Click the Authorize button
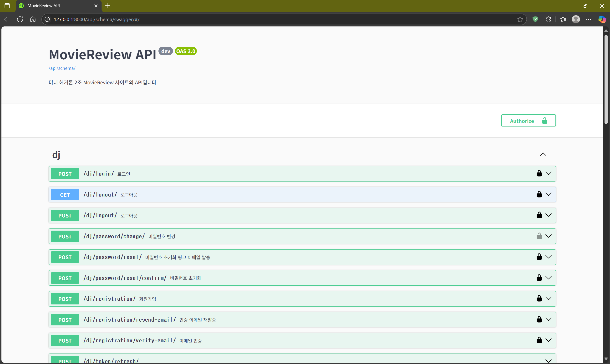 (528, 121)
